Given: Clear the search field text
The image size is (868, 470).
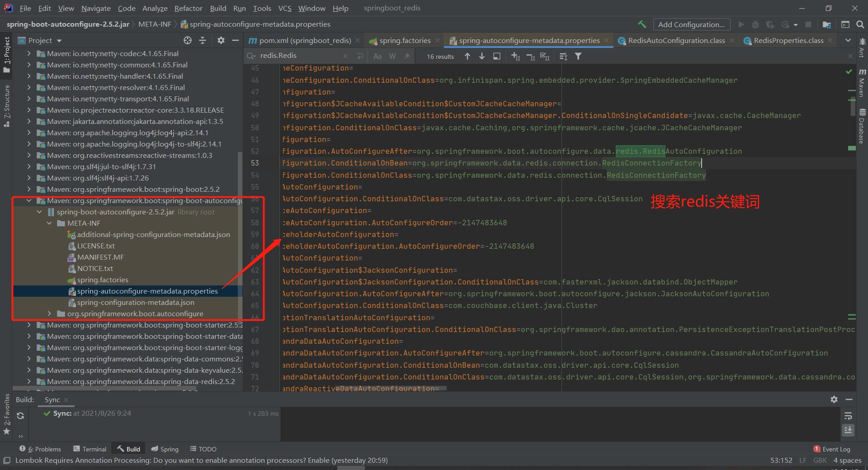Looking at the screenshot, I should (x=345, y=56).
